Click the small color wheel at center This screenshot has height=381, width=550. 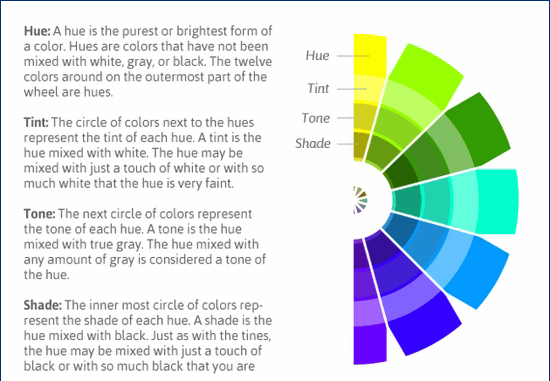coord(361,200)
